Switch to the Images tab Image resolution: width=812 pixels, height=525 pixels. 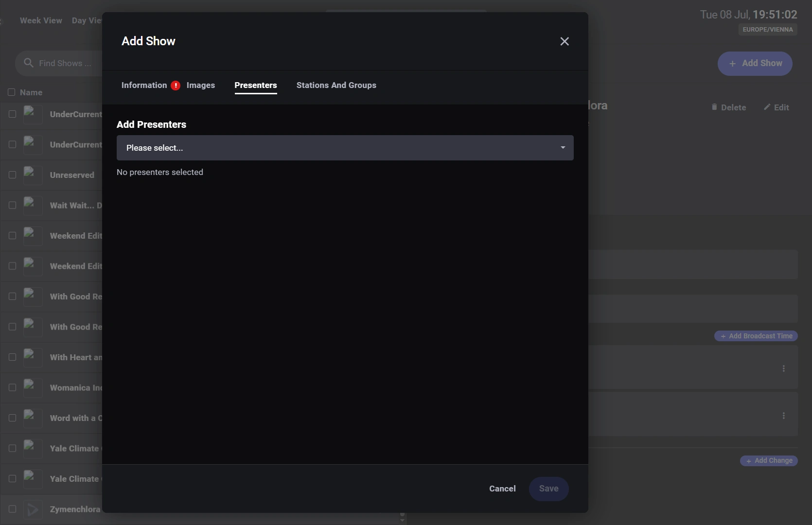[200, 85]
